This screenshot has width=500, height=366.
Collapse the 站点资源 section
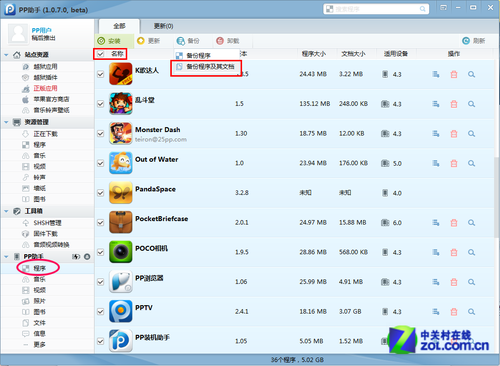point(6,55)
